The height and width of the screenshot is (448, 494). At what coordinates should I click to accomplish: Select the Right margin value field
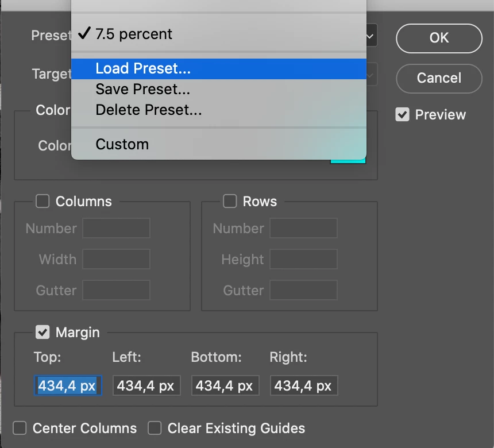(x=304, y=386)
